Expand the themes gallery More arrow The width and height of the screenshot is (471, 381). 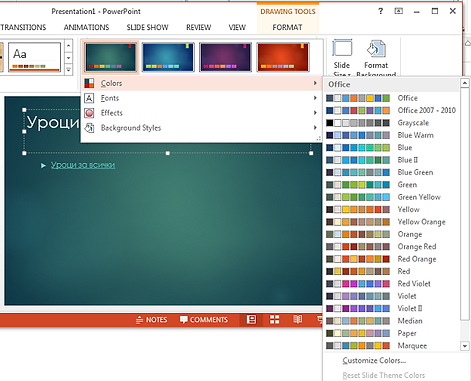[68, 70]
